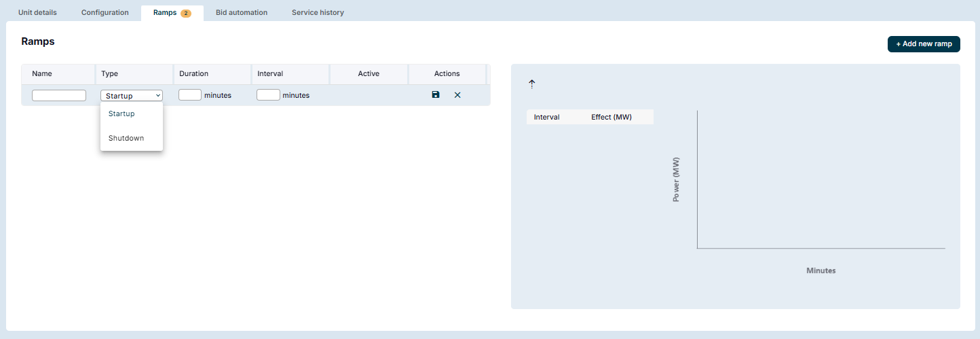
Task: Click the orange badge on the Ramps tab
Action: click(x=185, y=13)
